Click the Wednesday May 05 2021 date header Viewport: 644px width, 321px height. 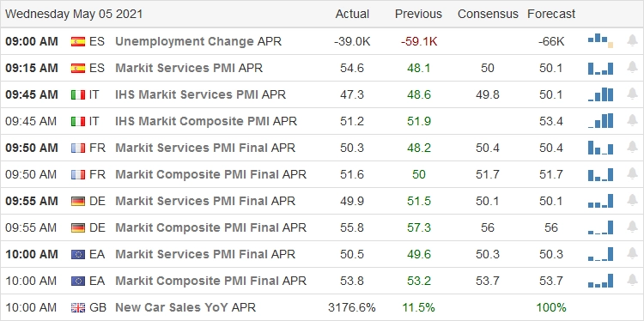tap(74, 14)
